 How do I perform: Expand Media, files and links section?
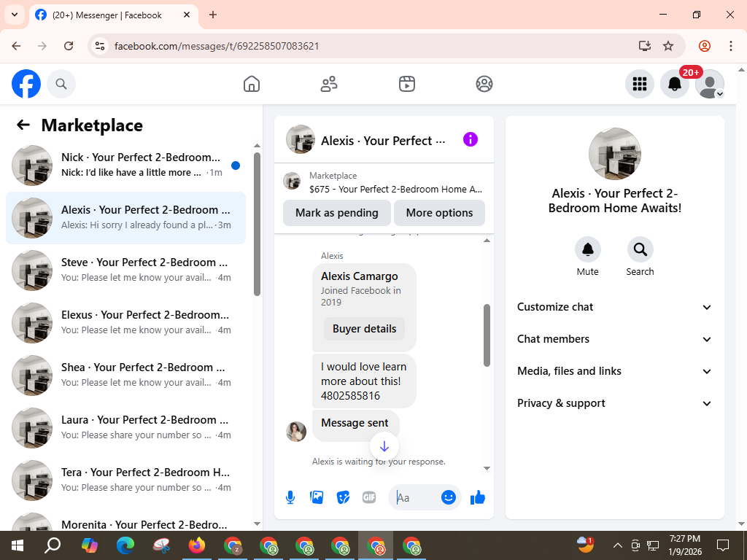click(x=614, y=371)
